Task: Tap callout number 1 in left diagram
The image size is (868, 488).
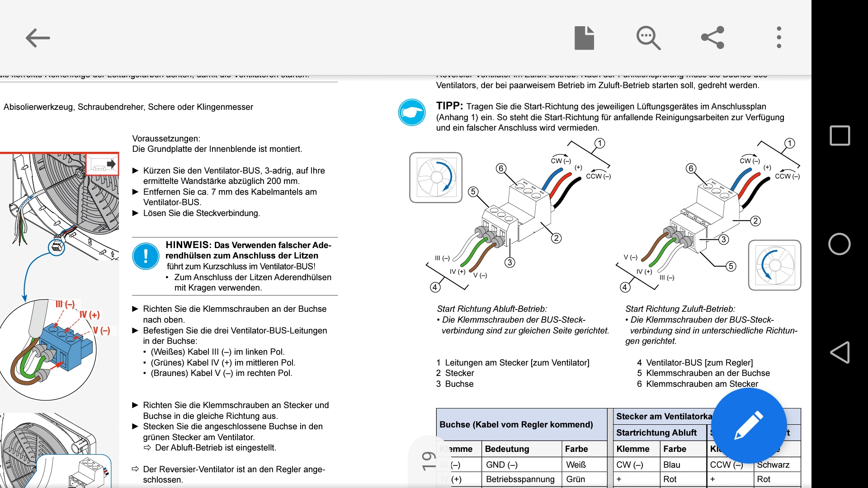Action: coord(599,143)
